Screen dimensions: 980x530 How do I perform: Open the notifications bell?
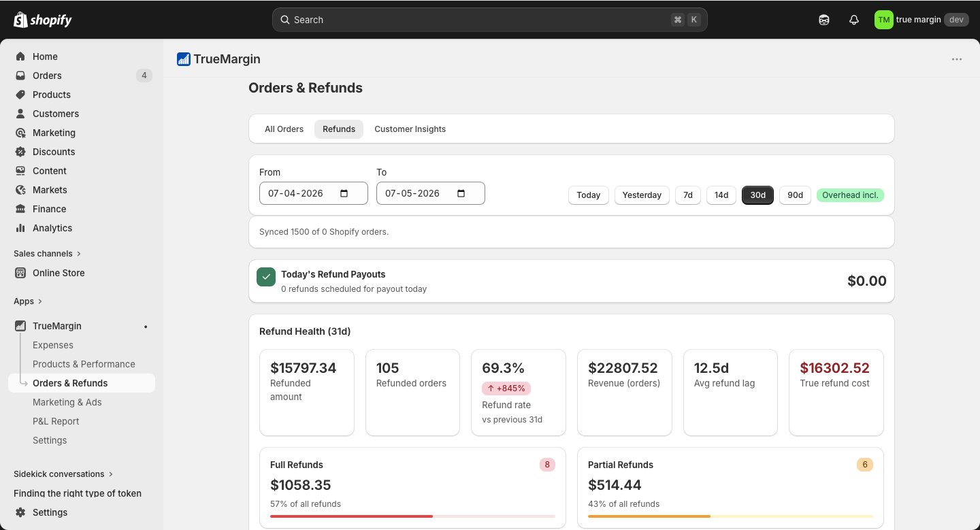[x=854, y=20]
